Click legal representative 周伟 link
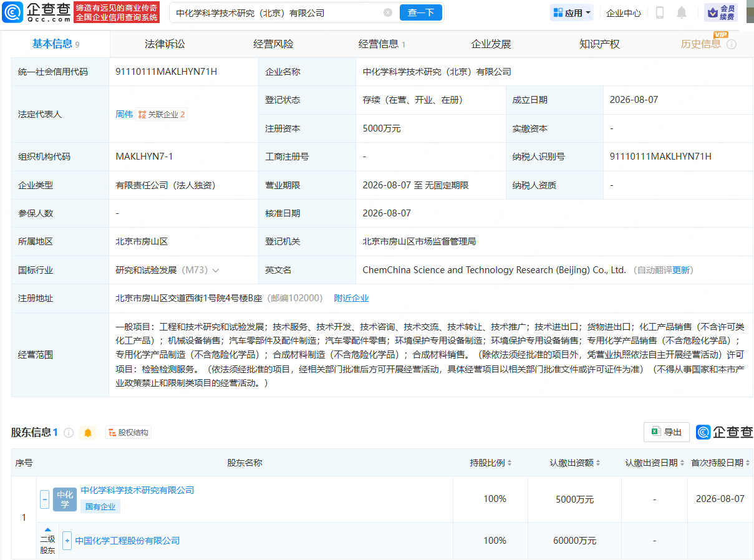754x560 pixels. [124, 115]
